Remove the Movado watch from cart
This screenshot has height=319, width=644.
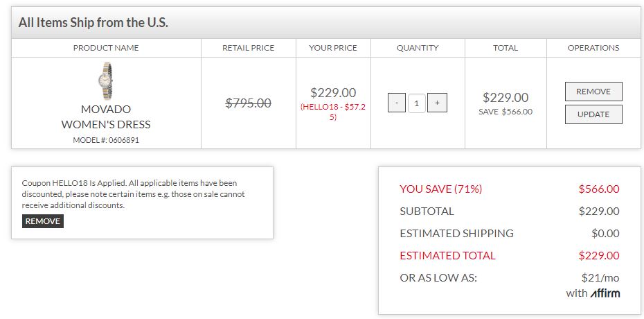[593, 92]
